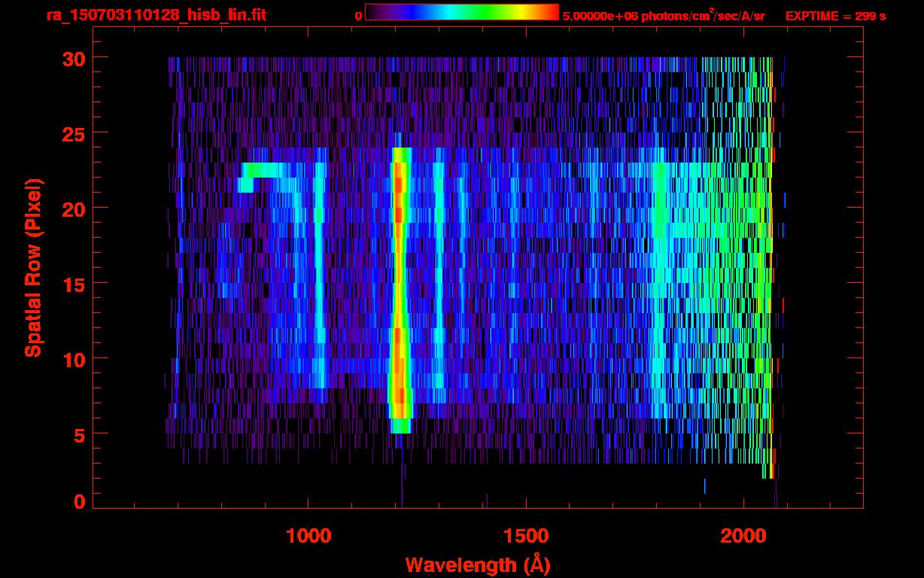The image size is (924, 578).
Task: Click the rainbow color scale bar
Action: click(461, 12)
